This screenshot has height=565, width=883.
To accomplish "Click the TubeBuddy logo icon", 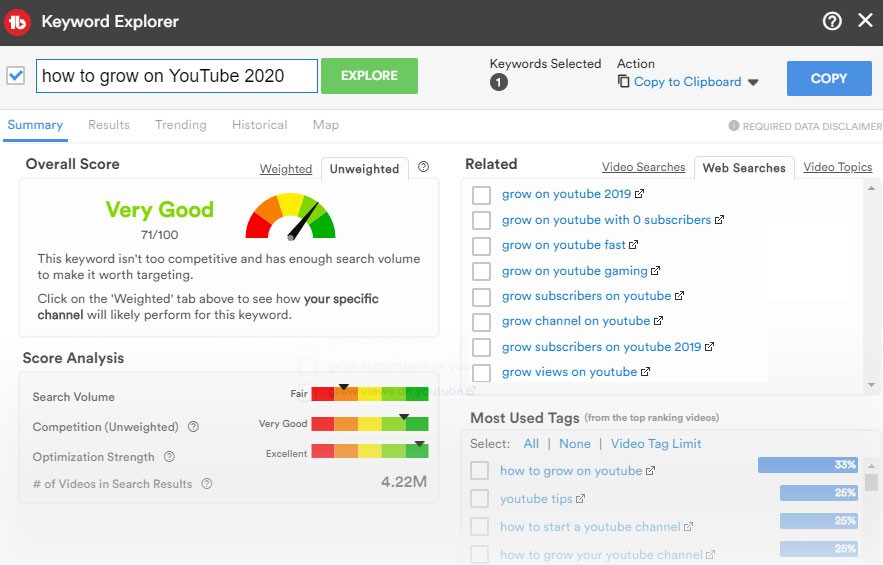I will pos(17,22).
